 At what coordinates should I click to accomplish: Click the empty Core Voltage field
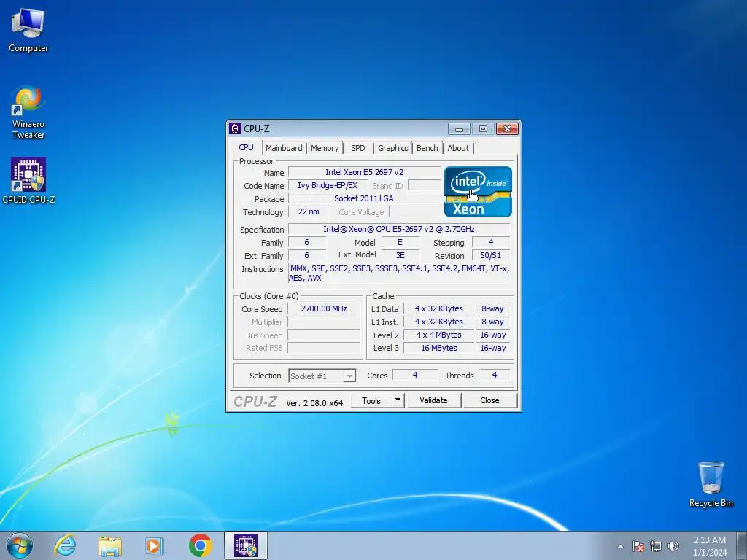pos(415,212)
